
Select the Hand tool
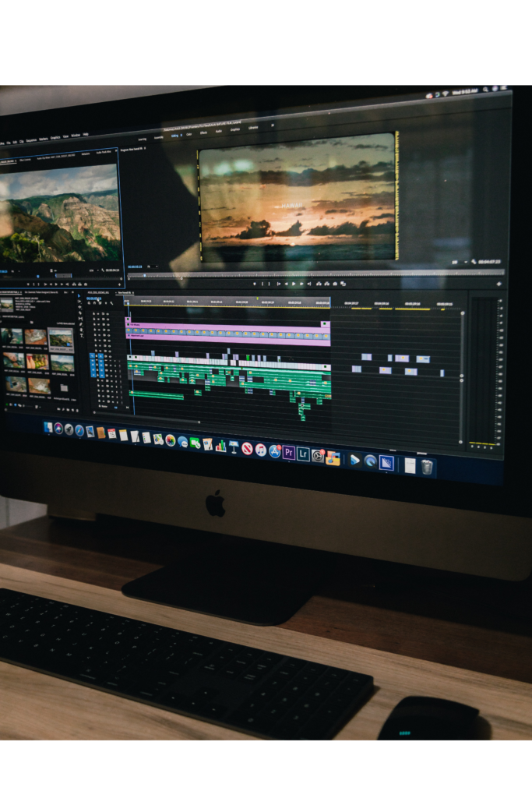(82, 330)
